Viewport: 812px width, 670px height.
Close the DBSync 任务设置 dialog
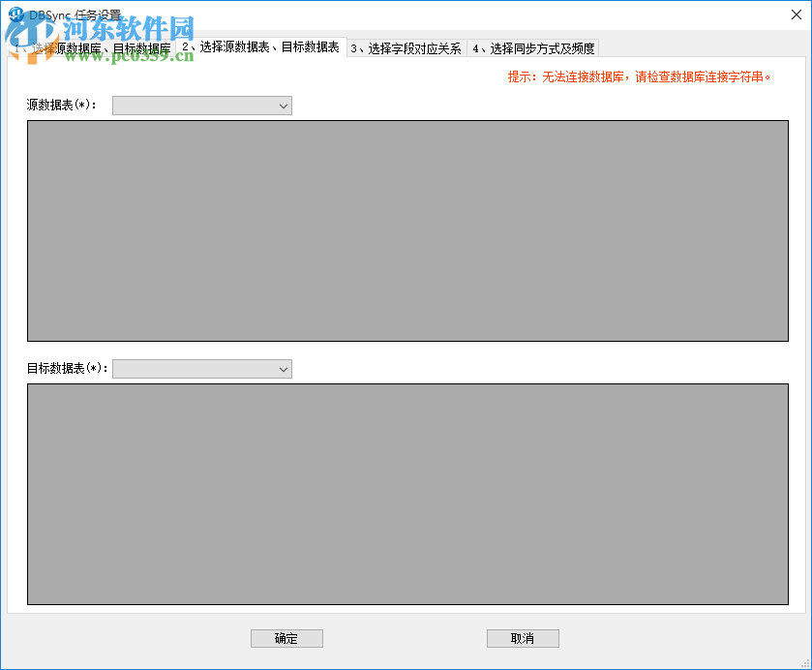[797, 15]
